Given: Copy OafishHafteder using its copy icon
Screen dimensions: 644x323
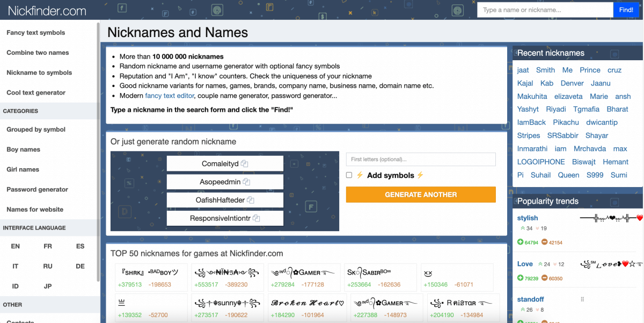Looking at the screenshot, I should 251,200.
